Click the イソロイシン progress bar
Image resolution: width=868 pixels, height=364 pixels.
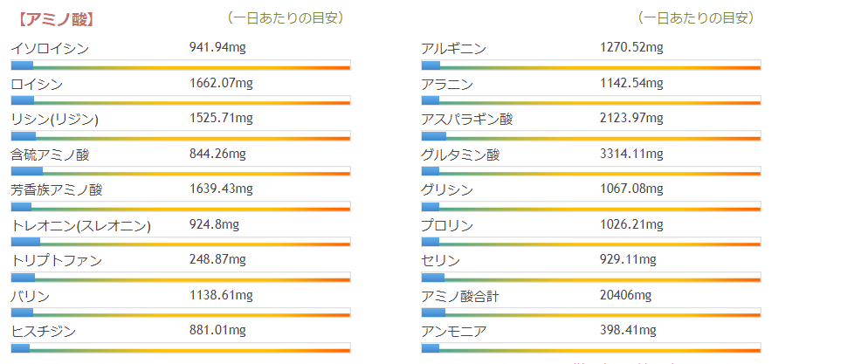pyautogui.click(x=180, y=65)
